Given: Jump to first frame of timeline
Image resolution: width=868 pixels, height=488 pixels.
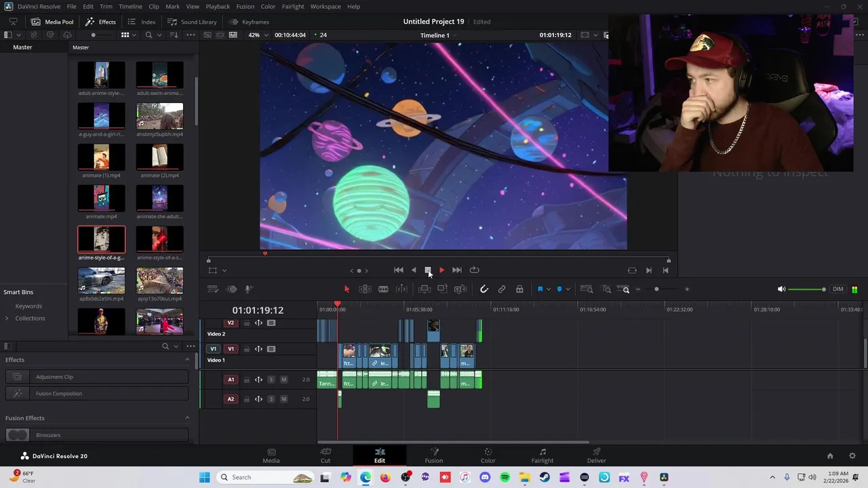Looking at the screenshot, I should [399, 270].
